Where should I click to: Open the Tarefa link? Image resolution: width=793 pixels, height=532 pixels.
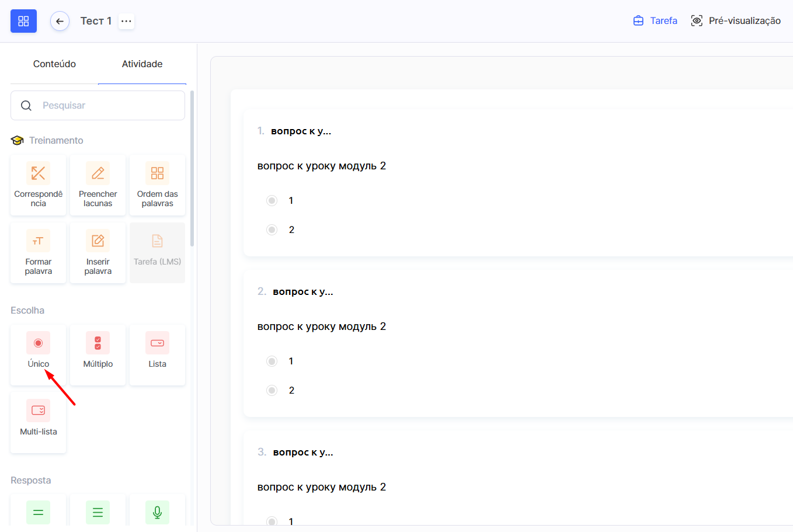click(x=655, y=21)
